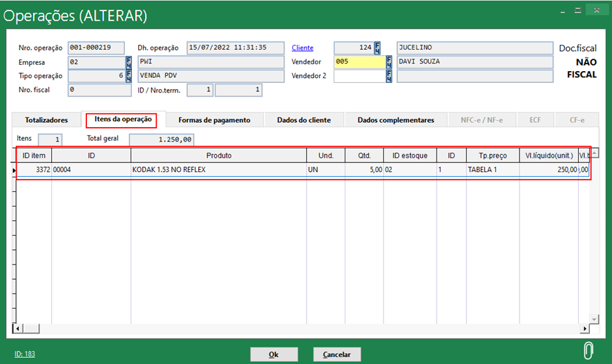The width and height of the screenshot is (612, 364).
Task: Select the row indicator arrow for item 3372
Action: 15,170
